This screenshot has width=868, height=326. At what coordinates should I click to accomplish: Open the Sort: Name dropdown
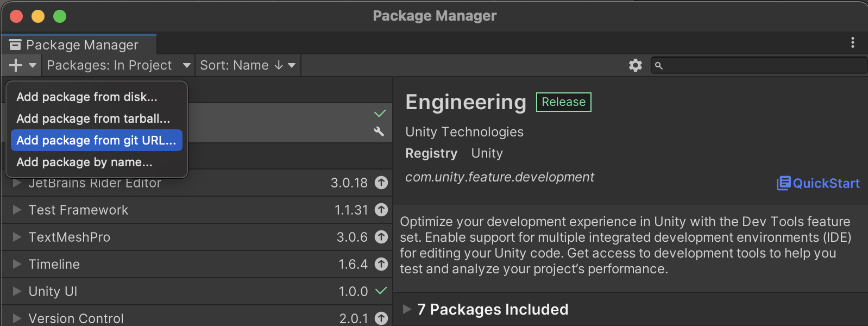248,65
